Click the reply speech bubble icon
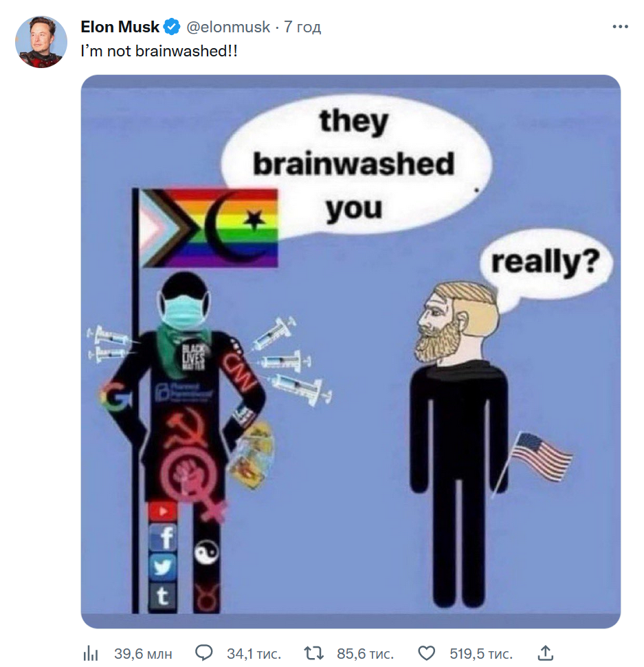The height and width of the screenshot is (667, 644). pyautogui.click(x=204, y=653)
